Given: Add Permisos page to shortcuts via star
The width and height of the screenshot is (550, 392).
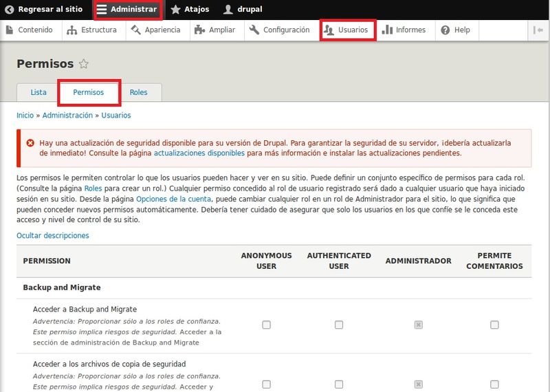Looking at the screenshot, I should coord(83,64).
